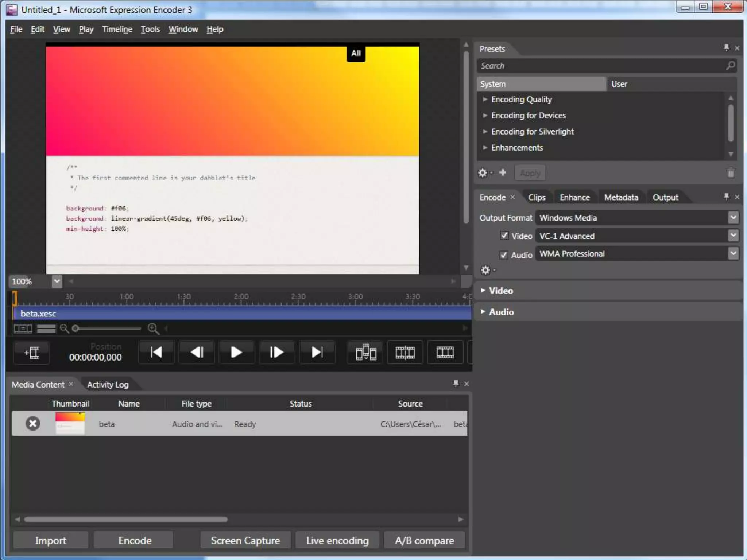Click the timeline zoom slider handle
This screenshot has width=747, height=560.
coord(76,328)
